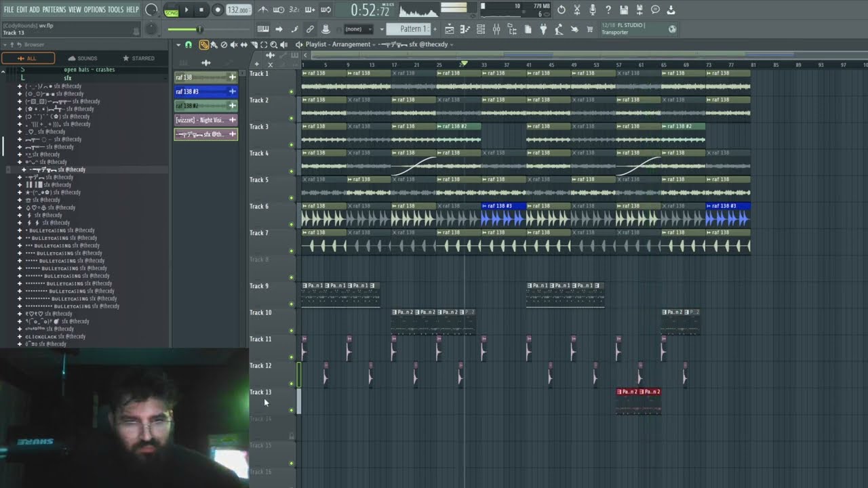Open the FILE menu
The image size is (868, 488).
[x=9, y=9]
